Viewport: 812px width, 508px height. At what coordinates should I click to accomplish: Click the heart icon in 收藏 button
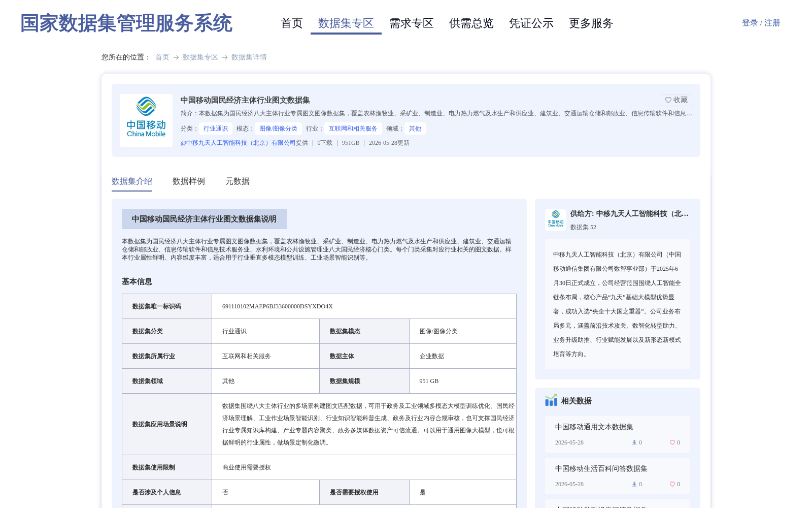pyautogui.click(x=668, y=100)
